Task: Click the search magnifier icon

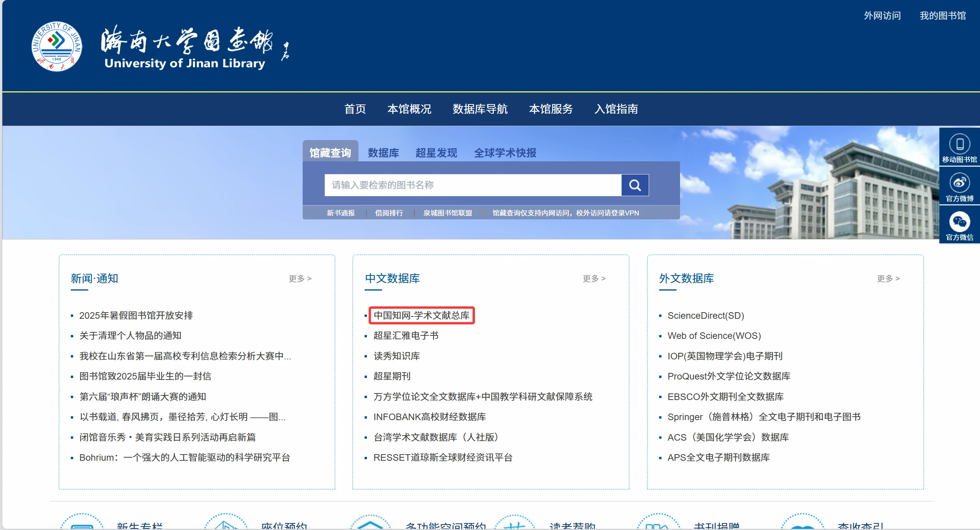Action: 634,185
